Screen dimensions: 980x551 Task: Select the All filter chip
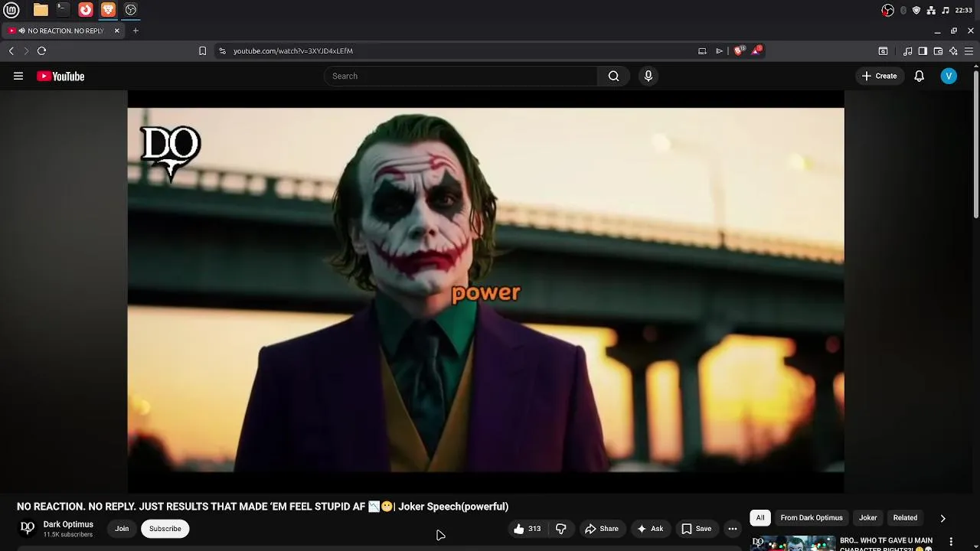pos(760,518)
